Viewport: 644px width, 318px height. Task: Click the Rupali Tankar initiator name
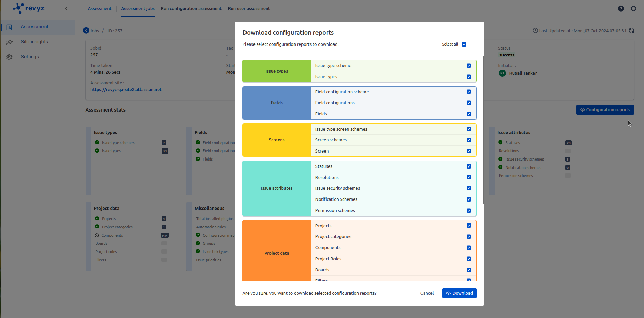point(523,73)
